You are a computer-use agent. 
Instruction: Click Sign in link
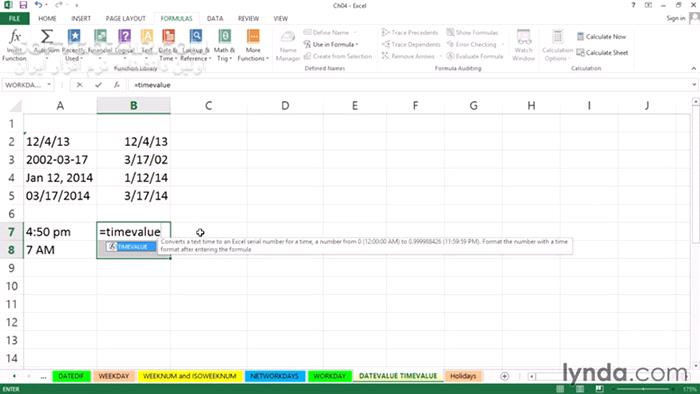tap(675, 18)
